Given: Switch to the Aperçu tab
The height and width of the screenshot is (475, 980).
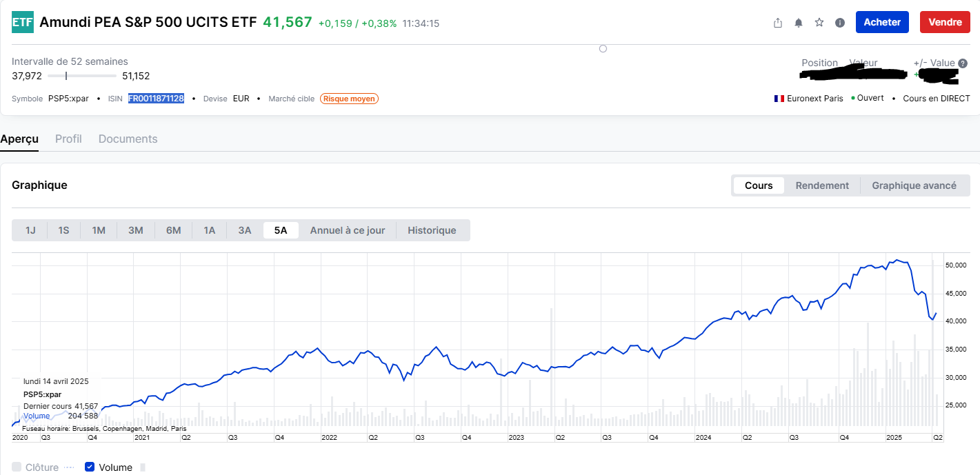Looking at the screenshot, I should click(19, 139).
